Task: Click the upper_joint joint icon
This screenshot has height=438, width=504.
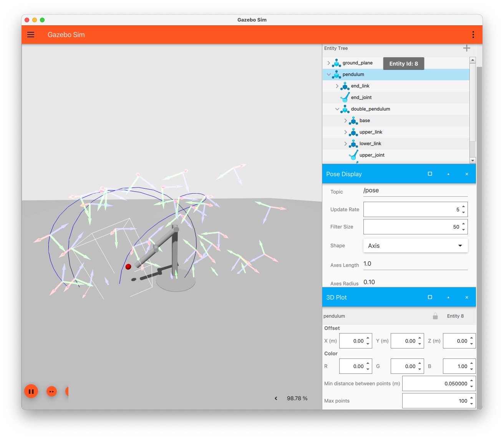Action: click(x=353, y=155)
